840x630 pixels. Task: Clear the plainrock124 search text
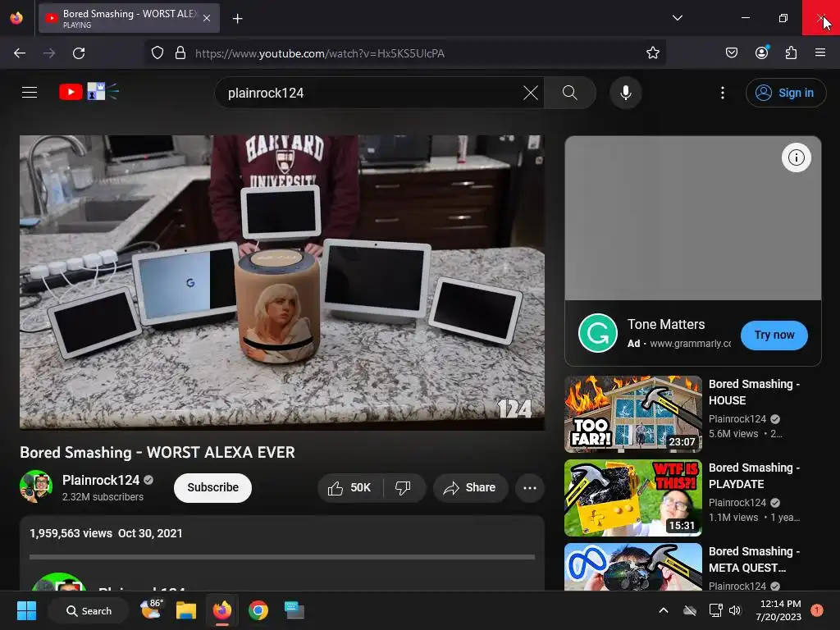531,93
